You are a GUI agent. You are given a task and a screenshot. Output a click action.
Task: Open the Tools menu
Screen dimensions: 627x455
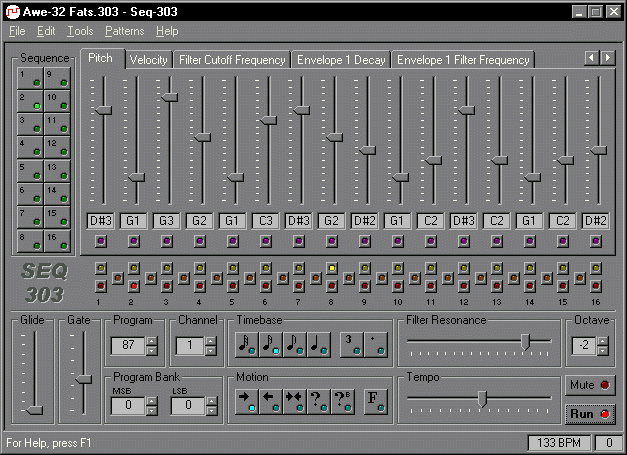click(x=80, y=31)
